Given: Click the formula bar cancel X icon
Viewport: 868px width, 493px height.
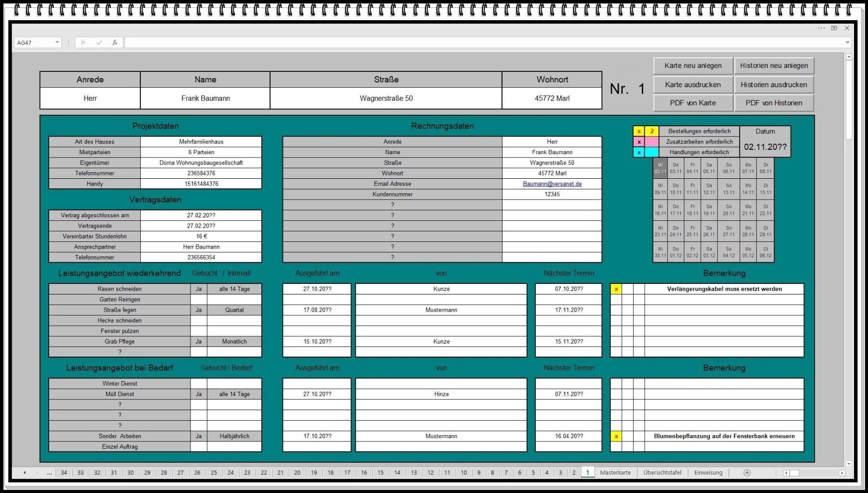Looking at the screenshot, I should pos(83,42).
